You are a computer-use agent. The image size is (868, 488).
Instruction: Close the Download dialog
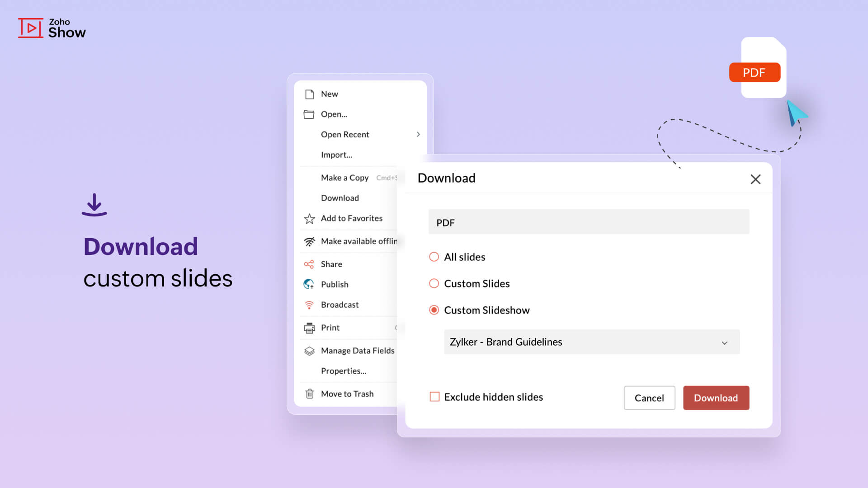pos(755,179)
